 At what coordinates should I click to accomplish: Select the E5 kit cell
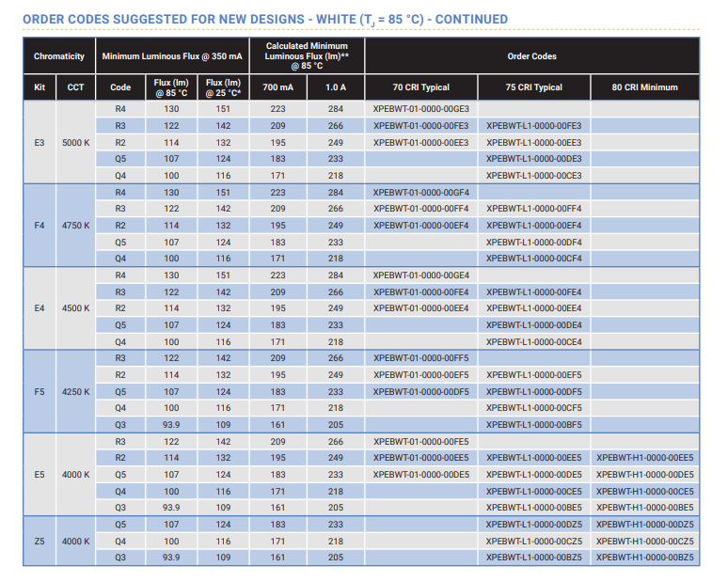coord(40,474)
